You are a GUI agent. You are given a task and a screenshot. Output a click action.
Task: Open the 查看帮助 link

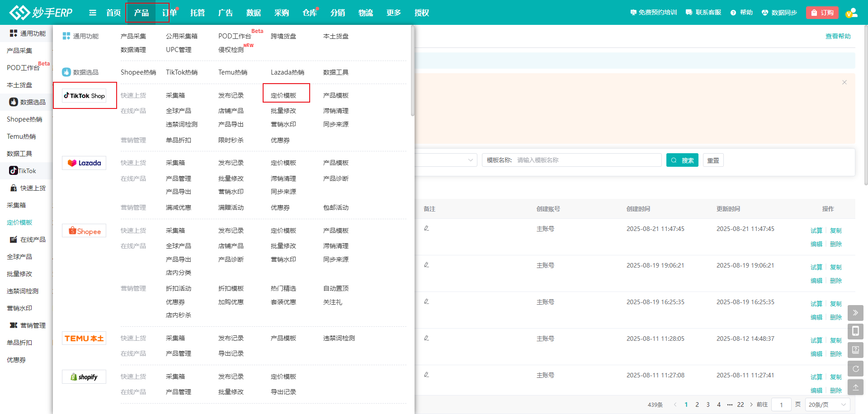[x=838, y=36]
